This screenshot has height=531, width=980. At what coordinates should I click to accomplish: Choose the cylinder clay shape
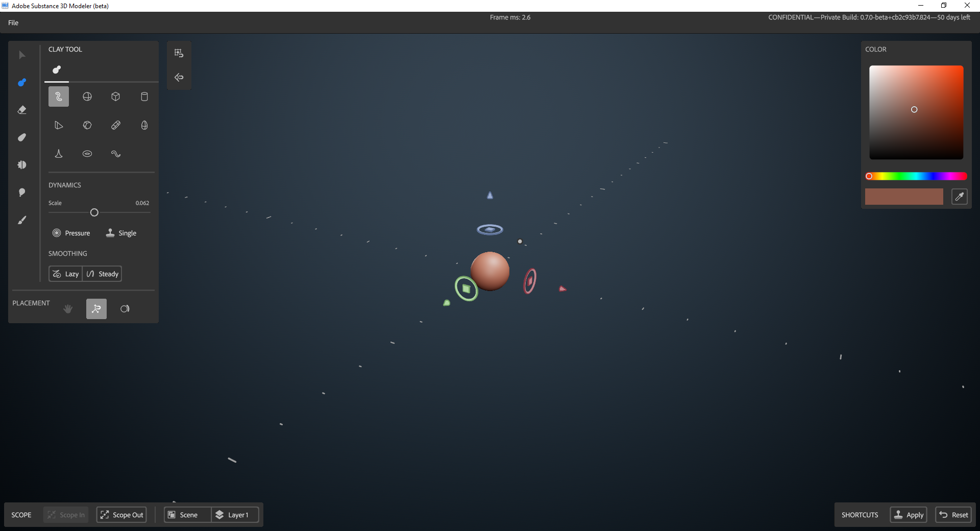[144, 96]
